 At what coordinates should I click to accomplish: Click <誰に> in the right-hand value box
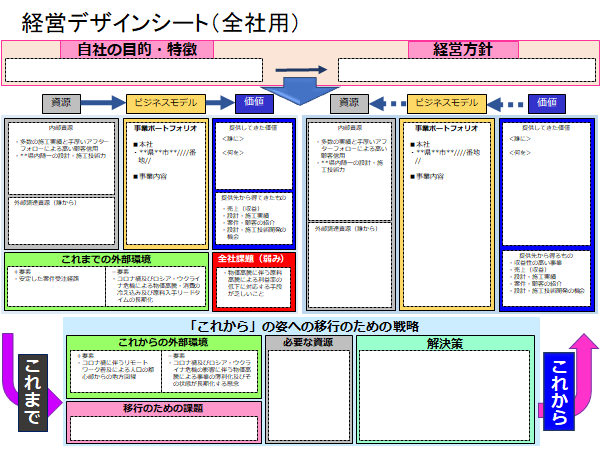(520, 139)
